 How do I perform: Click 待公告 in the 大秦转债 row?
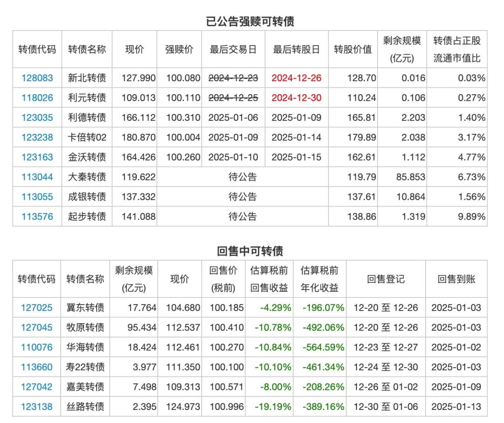243,177
